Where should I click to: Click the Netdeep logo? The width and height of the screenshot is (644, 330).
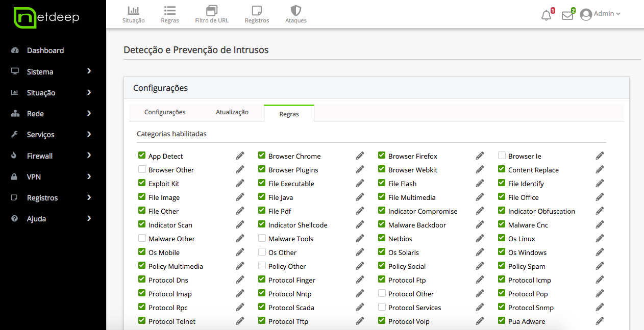[x=46, y=18]
